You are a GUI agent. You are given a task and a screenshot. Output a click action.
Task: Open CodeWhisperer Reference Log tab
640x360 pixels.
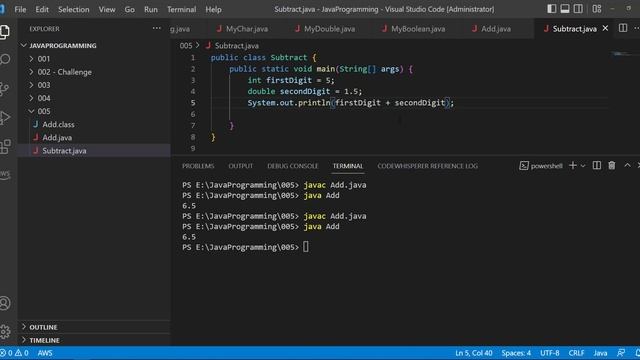tap(427, 166)
